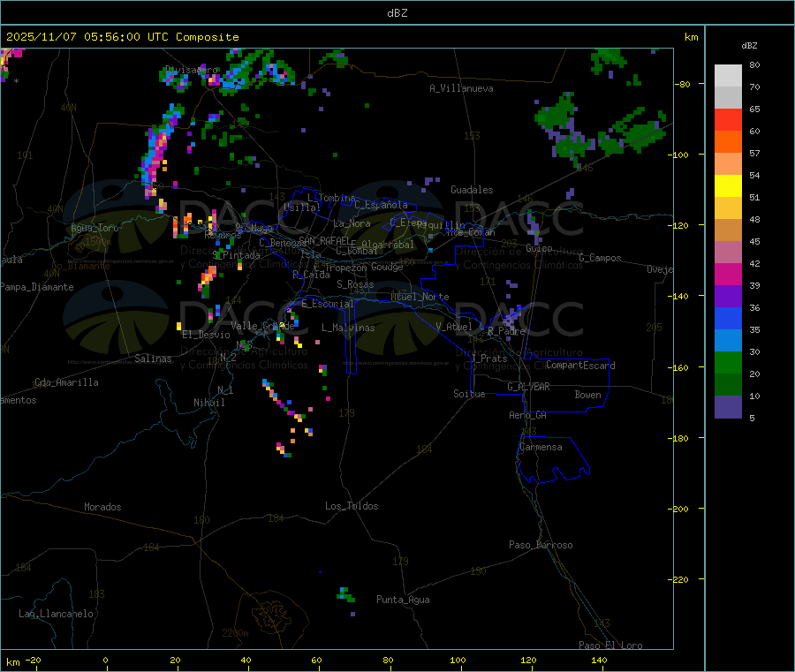Click the A_Villanueva map label
The height and width of the screenshot is (672, 795).
click(461, 88)
